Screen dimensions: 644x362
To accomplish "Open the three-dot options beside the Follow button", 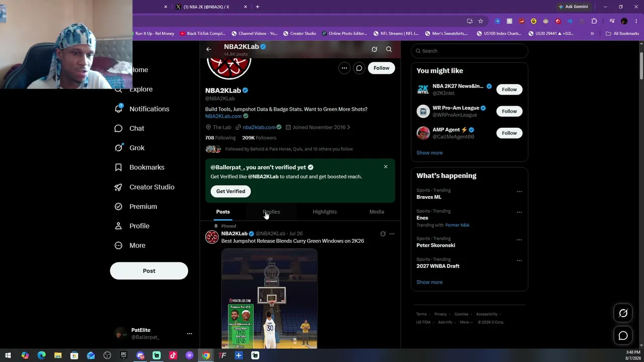I will tap(344, 68).
